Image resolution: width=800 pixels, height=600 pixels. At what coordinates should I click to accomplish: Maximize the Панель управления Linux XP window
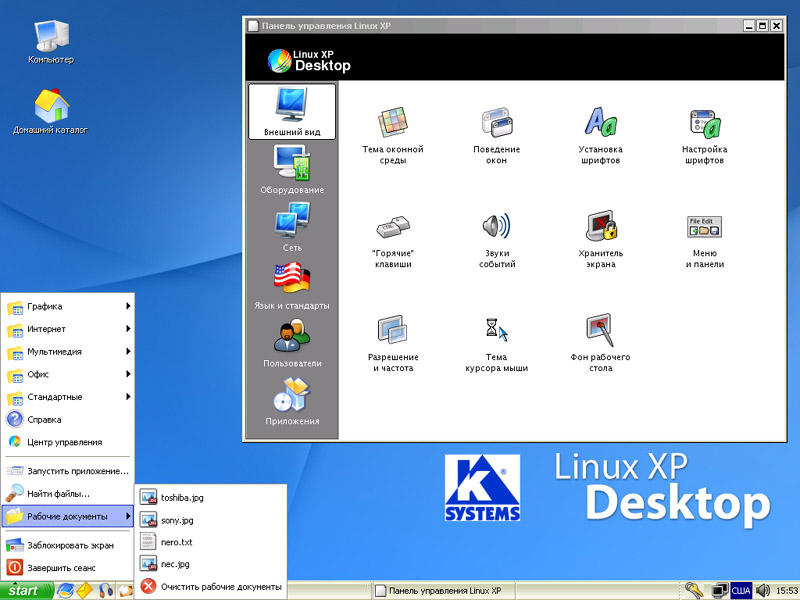[762, 26]
